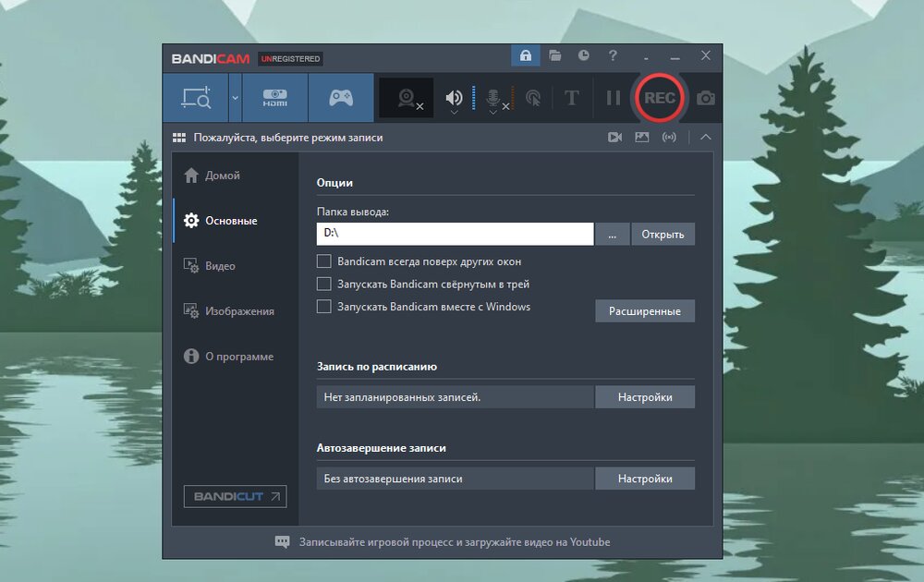Toggle webcam overlay icon
Screen dimensions: 924x582
(407, 98)
